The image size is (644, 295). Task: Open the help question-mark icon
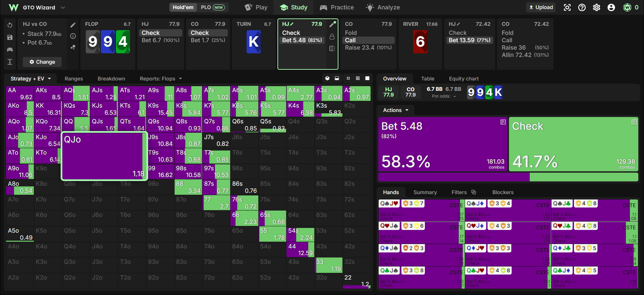point(582,7)
